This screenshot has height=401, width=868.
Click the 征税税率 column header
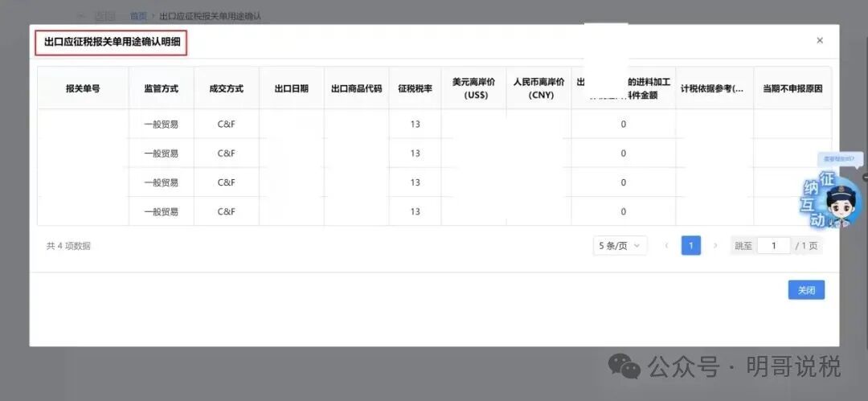[x=415, y=88]
